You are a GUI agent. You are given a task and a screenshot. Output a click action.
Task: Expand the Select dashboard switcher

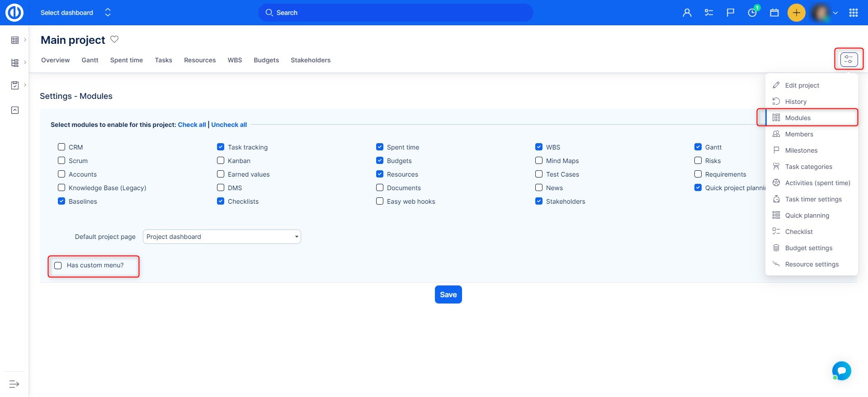[108, 13]
